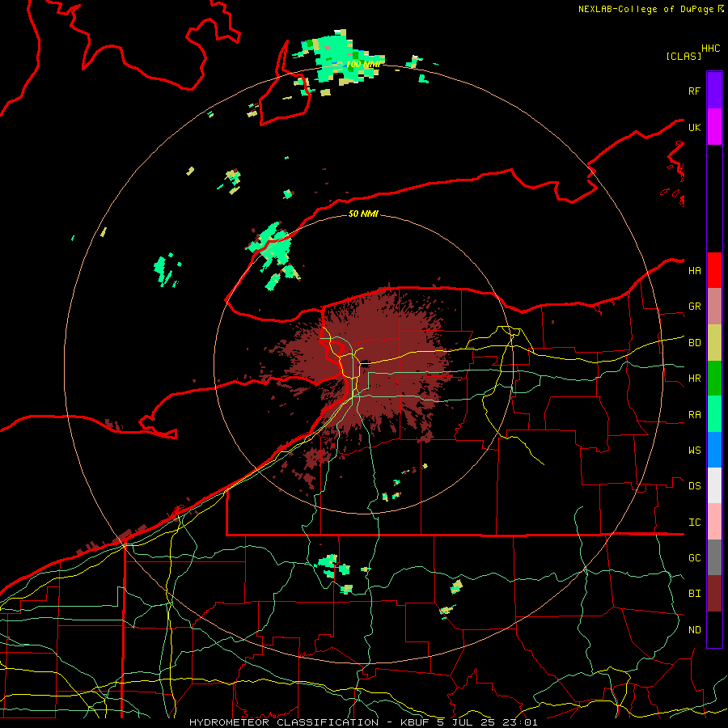Click the RA light green legend swatch
728x728 pixels.
(x=714, y=414)
